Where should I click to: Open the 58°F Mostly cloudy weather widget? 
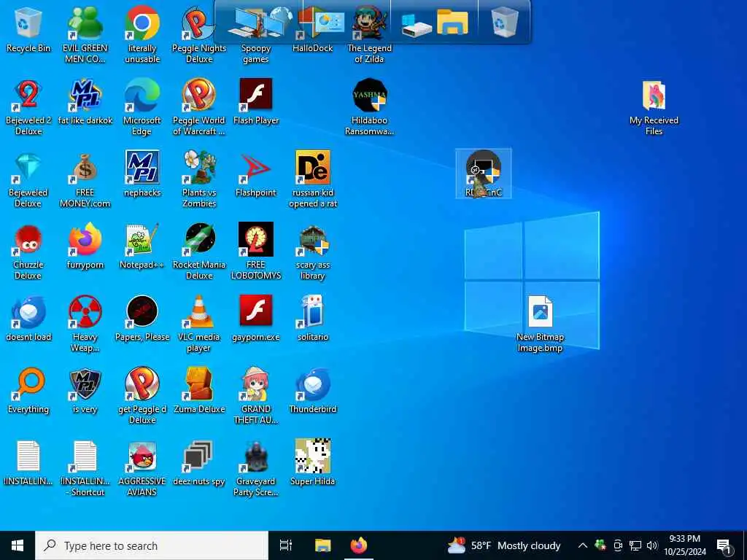pos(504,545)
